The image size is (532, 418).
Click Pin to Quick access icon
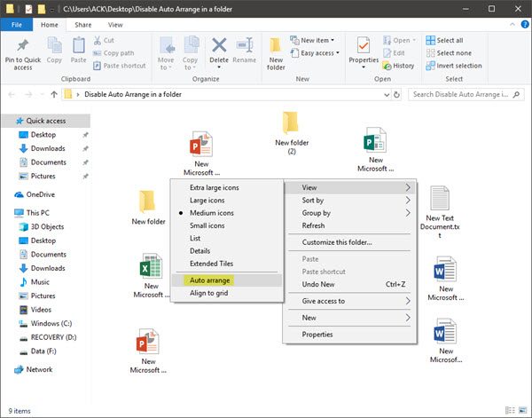(23, 45)
